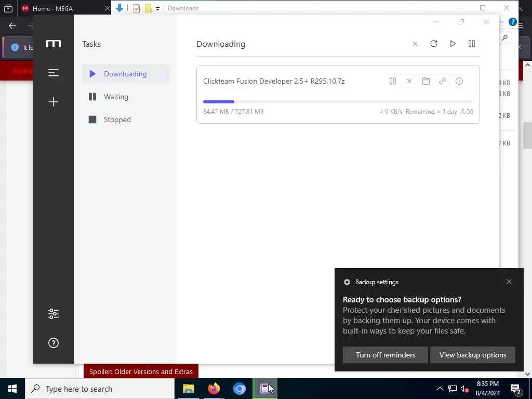Image resolution: width=532 pixels, height=399 pixels.
Task: Click the search icon in Downloads window
Action: tap(505, 37)
